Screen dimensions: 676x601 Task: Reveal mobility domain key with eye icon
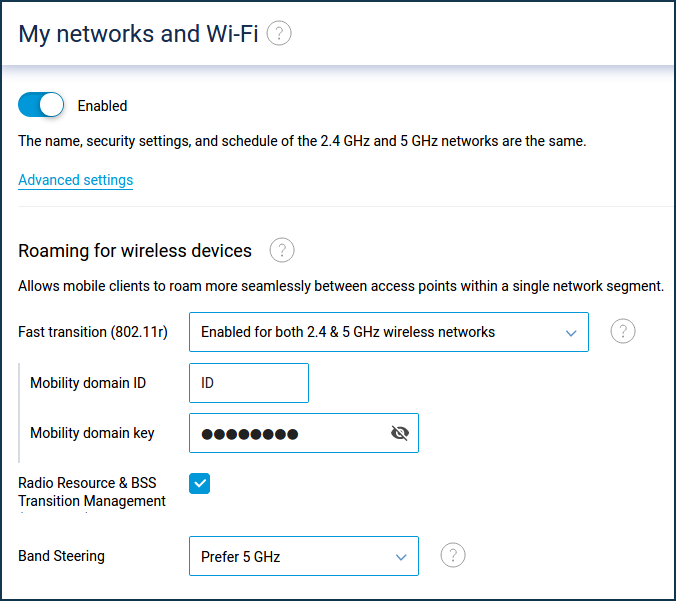pos(400,433)
